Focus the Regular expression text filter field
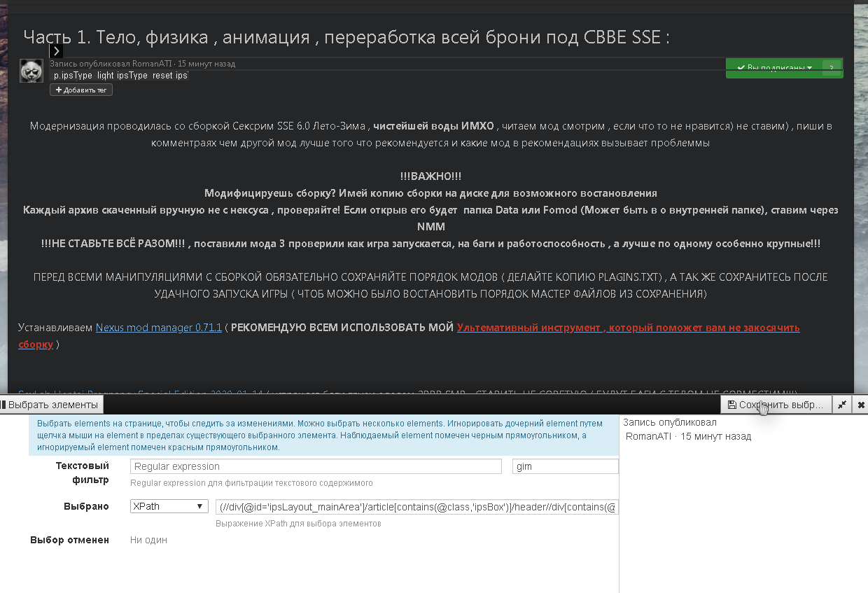This screenshot has height=593, width=868. tap(316, 466)
